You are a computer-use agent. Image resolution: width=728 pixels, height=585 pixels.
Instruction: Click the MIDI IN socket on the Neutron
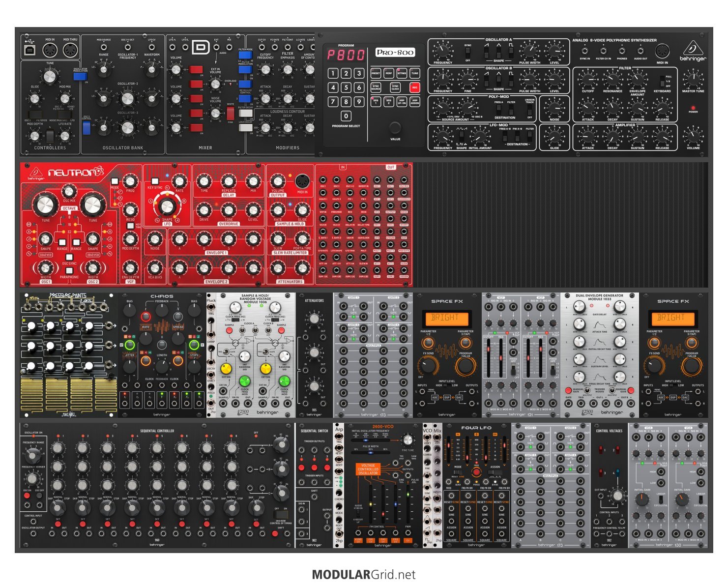tap(302, 180)
